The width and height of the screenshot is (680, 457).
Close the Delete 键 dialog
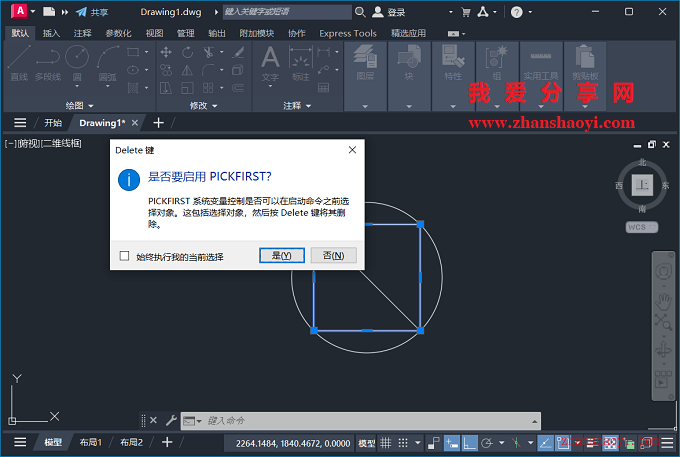click(352, 150)
